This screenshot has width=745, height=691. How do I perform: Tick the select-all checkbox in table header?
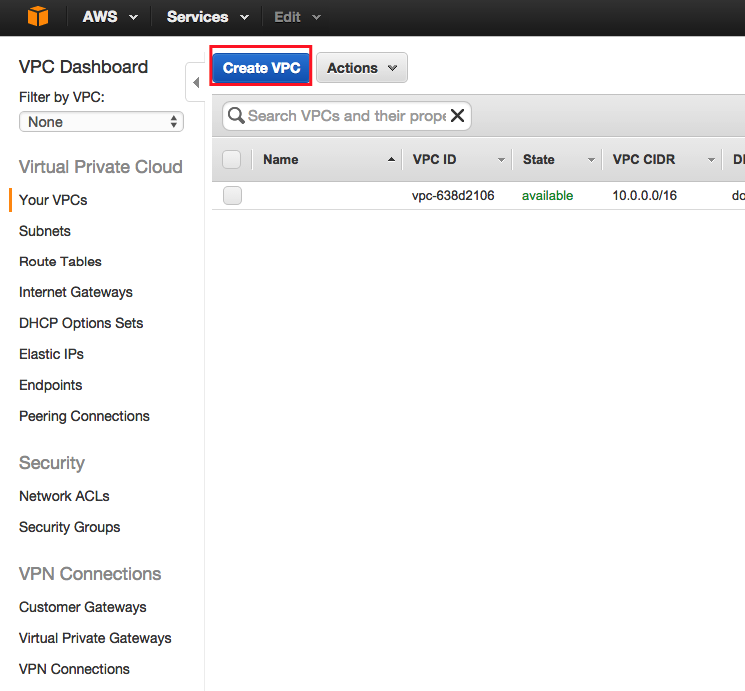[231, 159]
